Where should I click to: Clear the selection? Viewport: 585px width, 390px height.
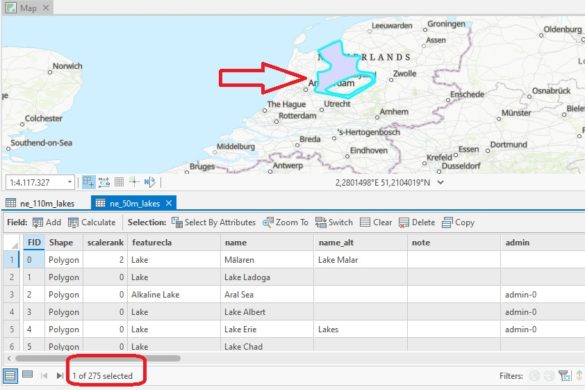point(376,222)
